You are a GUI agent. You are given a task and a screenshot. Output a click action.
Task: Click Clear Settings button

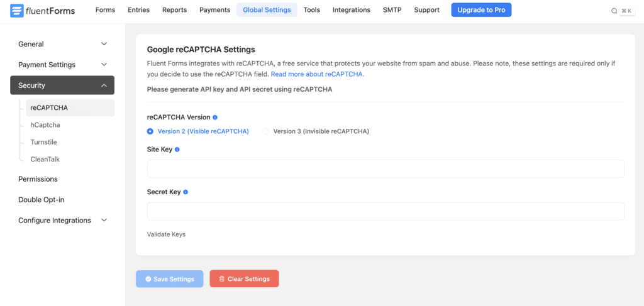click(x=245, y=279)
